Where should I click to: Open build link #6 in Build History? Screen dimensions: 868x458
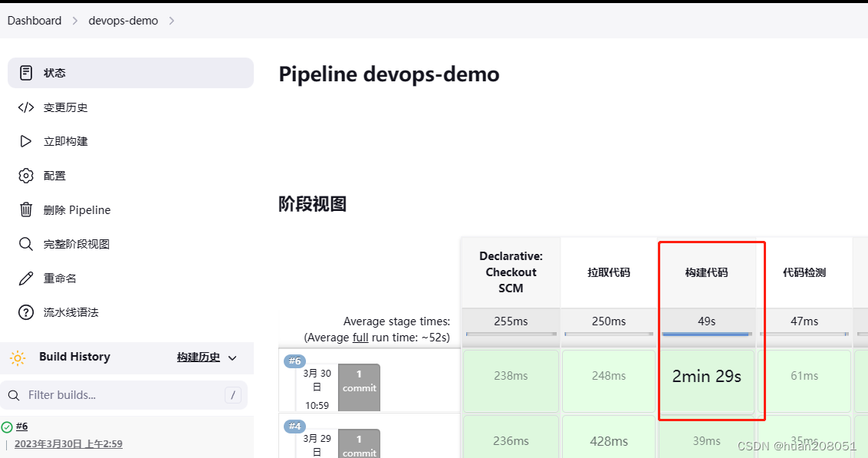(21, 426)
